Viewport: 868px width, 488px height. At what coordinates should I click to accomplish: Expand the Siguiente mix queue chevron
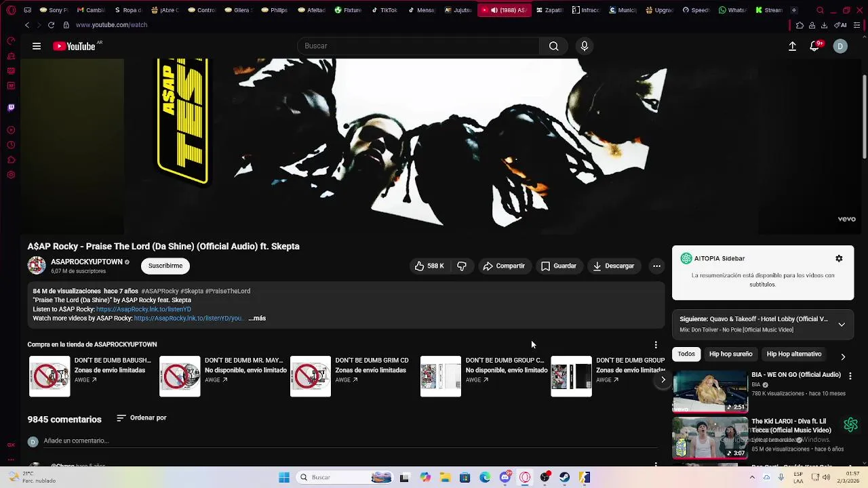click(x=842, y=324)
